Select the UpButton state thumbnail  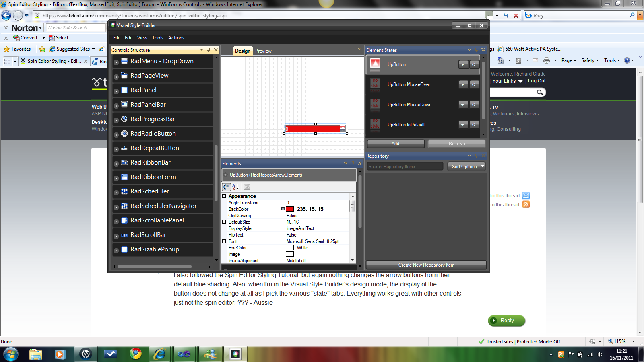375,64
